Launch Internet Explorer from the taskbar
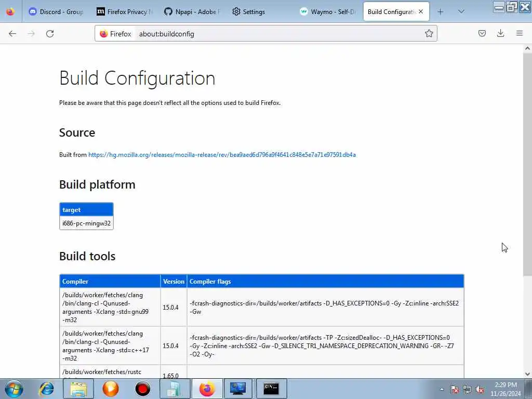This screenshot has height=399, width=532. 46,389
